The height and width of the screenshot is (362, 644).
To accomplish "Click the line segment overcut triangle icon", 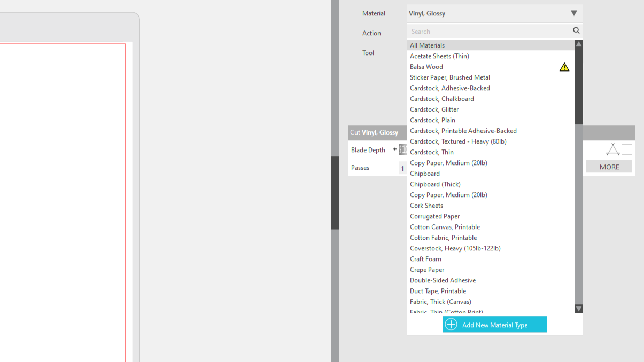I will coord(612,149).
